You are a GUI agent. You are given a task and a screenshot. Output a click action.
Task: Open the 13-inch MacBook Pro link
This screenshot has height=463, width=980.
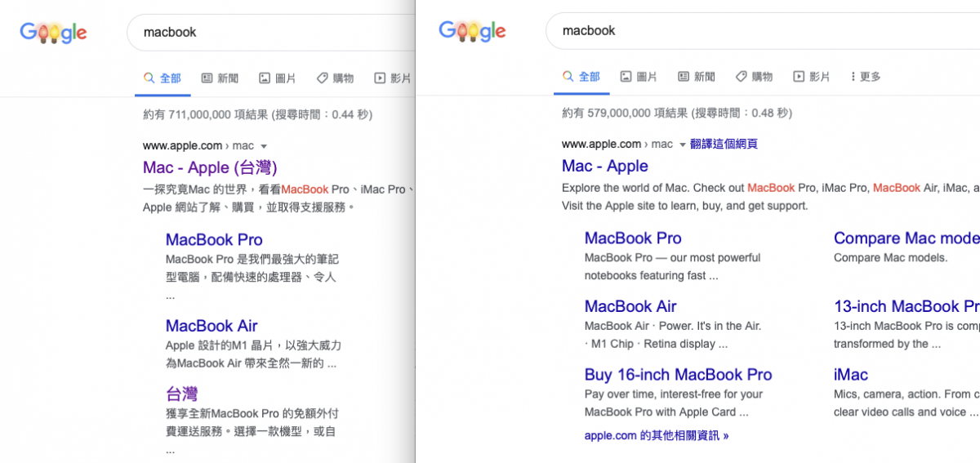[x=906, y=306]
